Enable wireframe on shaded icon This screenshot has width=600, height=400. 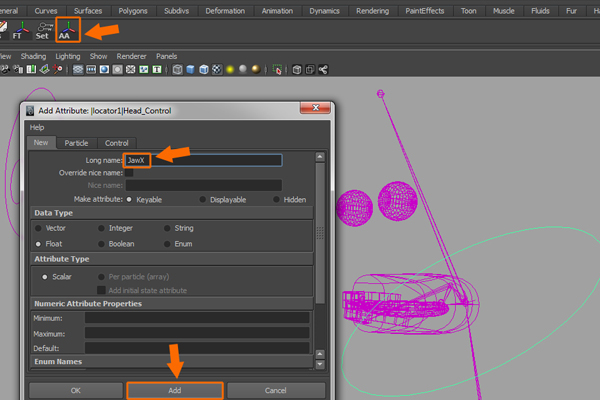[x=204, y=69]
